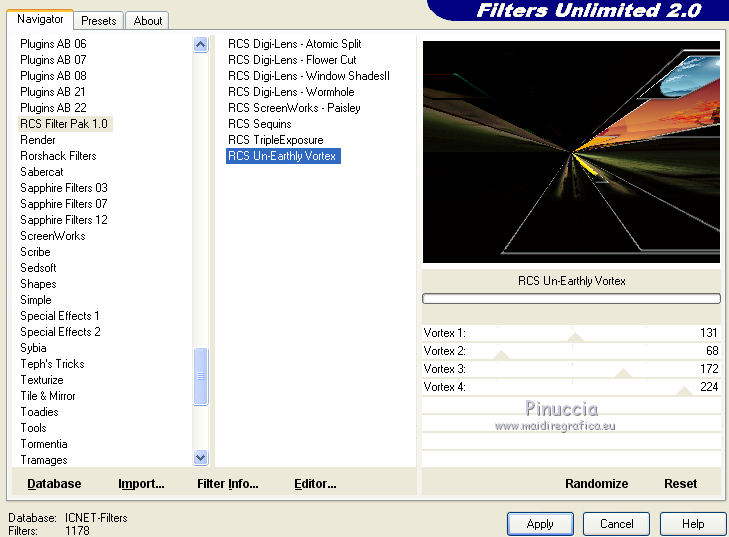
Task: Click the filter preview image
Action: 571,152
